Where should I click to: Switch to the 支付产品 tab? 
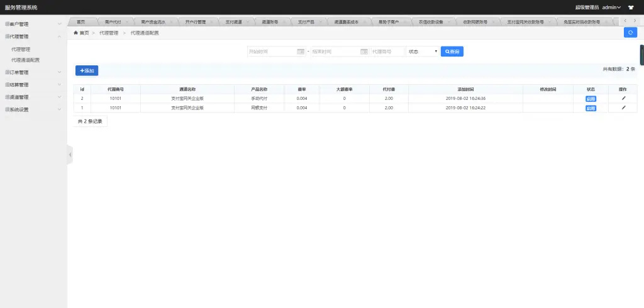306,22
